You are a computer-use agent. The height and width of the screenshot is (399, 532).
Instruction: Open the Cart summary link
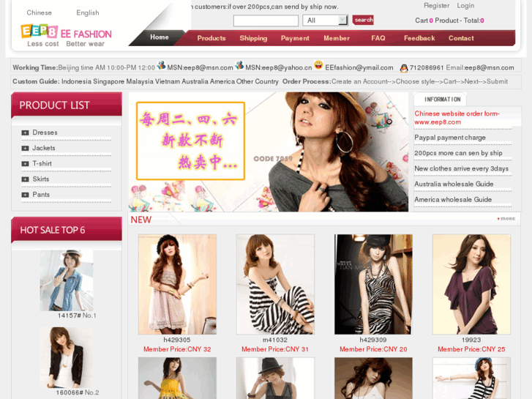pyautogui.click(x=449, y=20)
